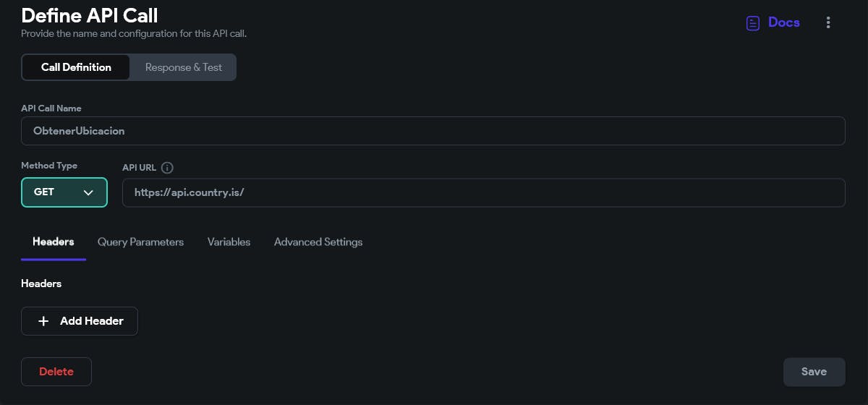Expand the Method Type chevron arrow
The height and width of the screenshot is (405, 868).
click(x=88, y=192)
